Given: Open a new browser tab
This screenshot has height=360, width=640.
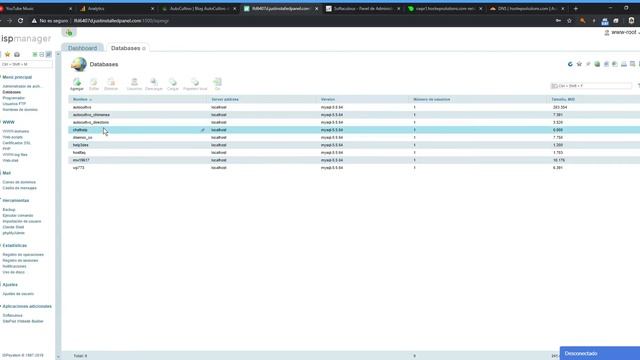Looking at the screenshot, I should (x=576, y=9).
